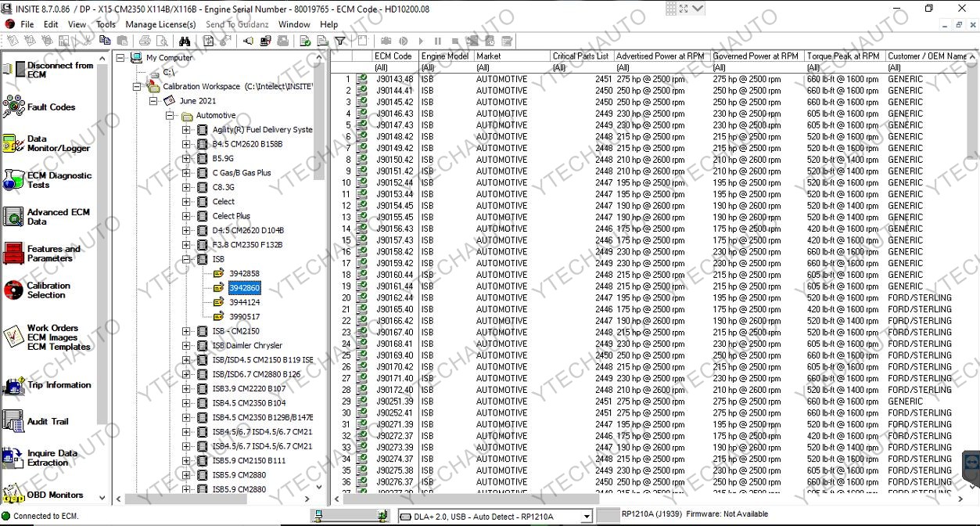
Task: Open the Edit menu
Action: (51, 24)
